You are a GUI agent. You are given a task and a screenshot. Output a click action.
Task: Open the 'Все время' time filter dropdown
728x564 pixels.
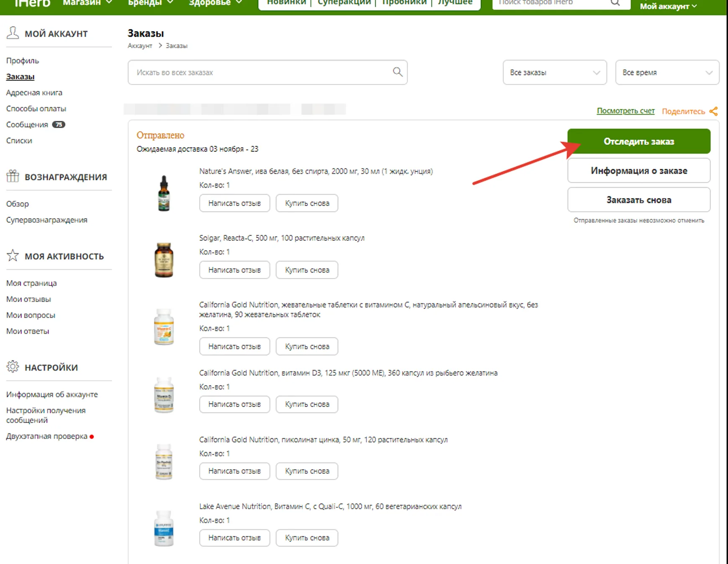point(666,72)
